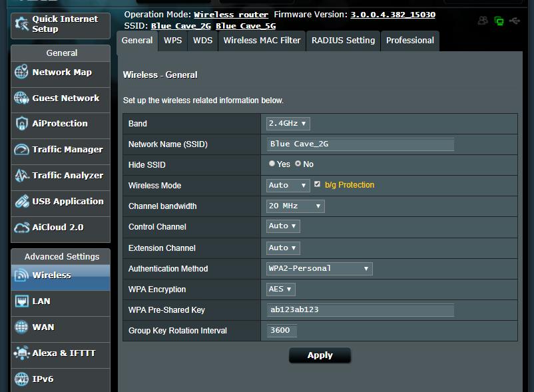This screenshot has height=392, width=534.
Task: Click the Wireless router operation mode link
Action: 231,15
